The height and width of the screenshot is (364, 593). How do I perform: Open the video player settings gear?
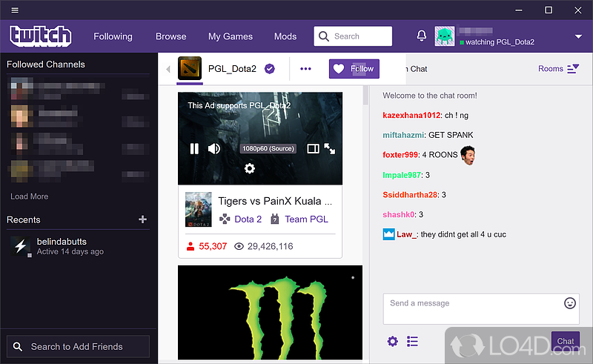point(250,168)
